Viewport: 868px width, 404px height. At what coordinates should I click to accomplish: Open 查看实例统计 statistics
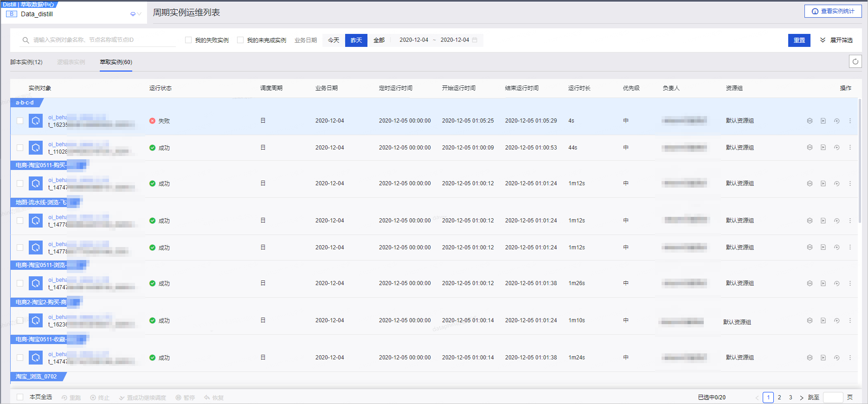click(x=833, y=11)
